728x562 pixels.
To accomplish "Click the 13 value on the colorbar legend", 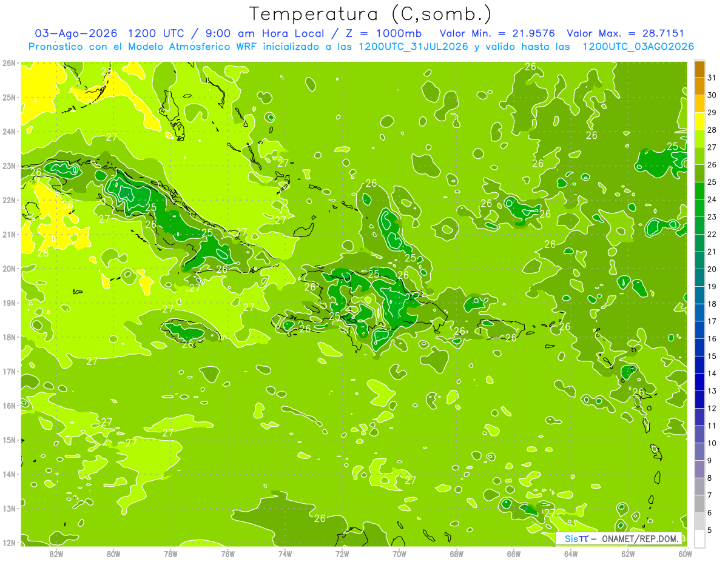I will (x=712, y=390).
